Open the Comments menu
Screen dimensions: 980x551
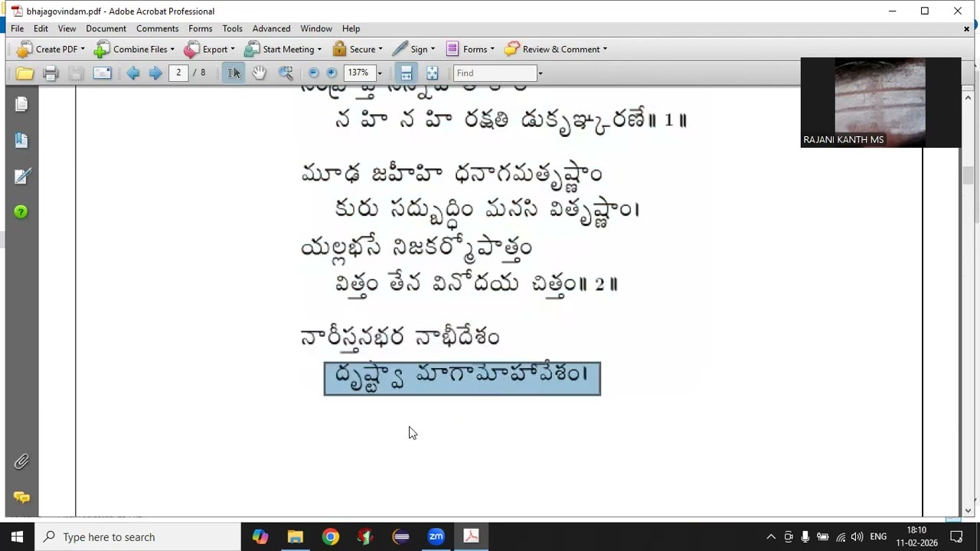click(x=157, y=28)
